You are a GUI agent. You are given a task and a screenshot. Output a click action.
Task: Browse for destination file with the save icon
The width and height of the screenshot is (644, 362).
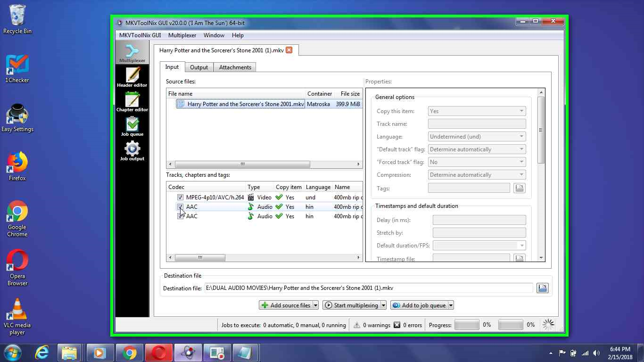542,288
